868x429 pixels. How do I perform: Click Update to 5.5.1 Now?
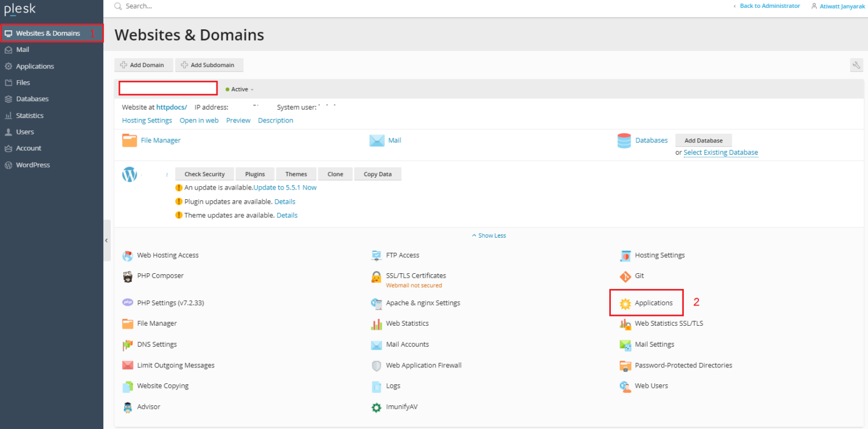(x=285, y=187)
